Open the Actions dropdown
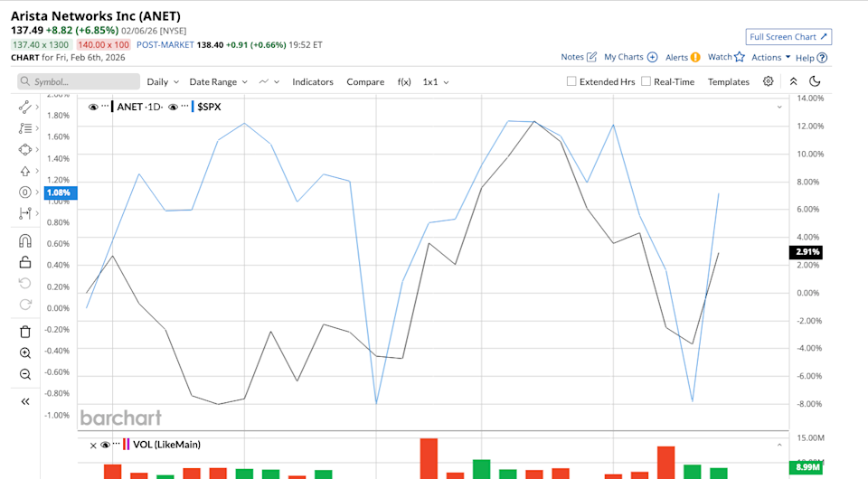This screenshot has width=868, height=479. point(770,58)
